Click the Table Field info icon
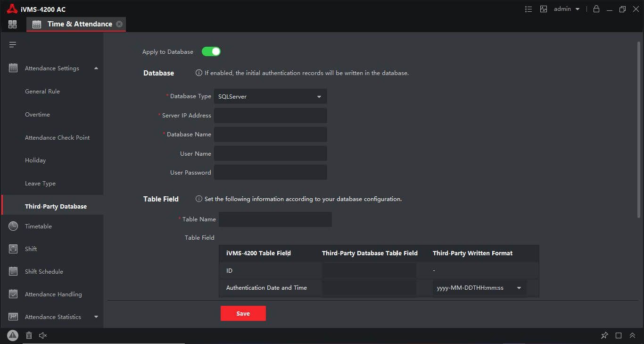 tap(199, 199)
